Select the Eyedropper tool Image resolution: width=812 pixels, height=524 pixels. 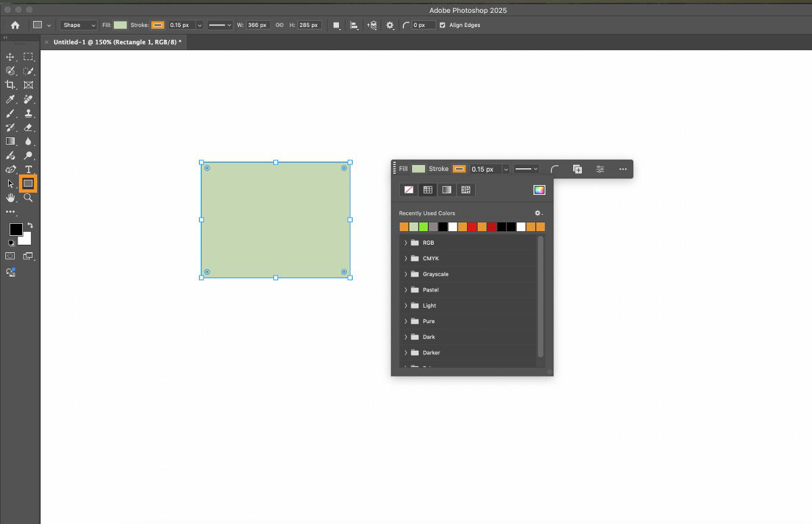(9, 99)
